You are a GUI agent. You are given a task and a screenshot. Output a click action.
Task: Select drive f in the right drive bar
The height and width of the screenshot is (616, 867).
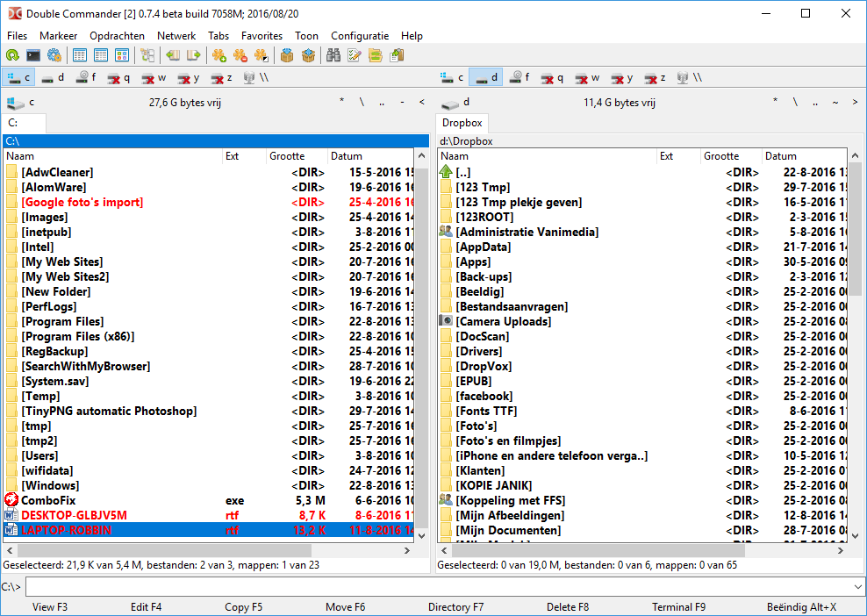pos(520,77)
